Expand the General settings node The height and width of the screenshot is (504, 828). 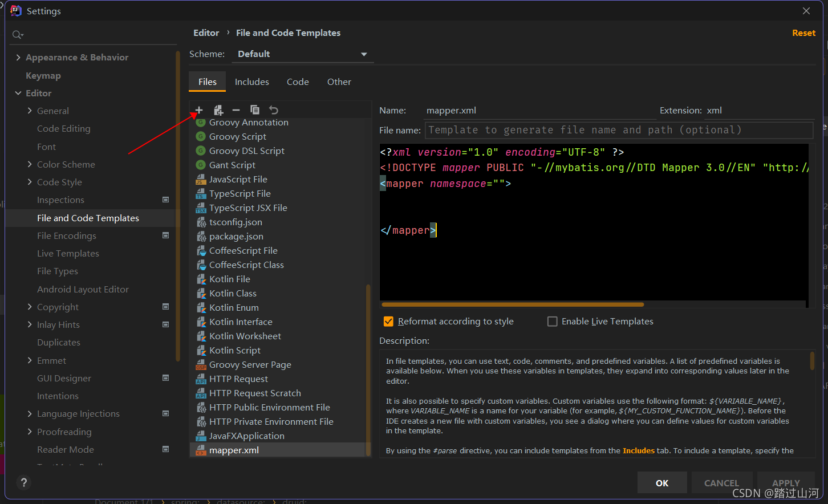click(x=30, y=111)
